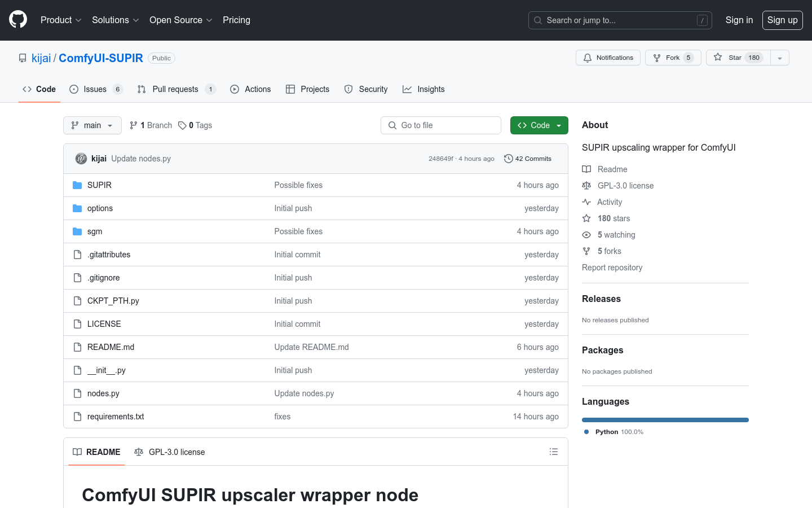Click the repository icon beside kijai
Screen dimensions: 812x508
(x=23, y=58)
